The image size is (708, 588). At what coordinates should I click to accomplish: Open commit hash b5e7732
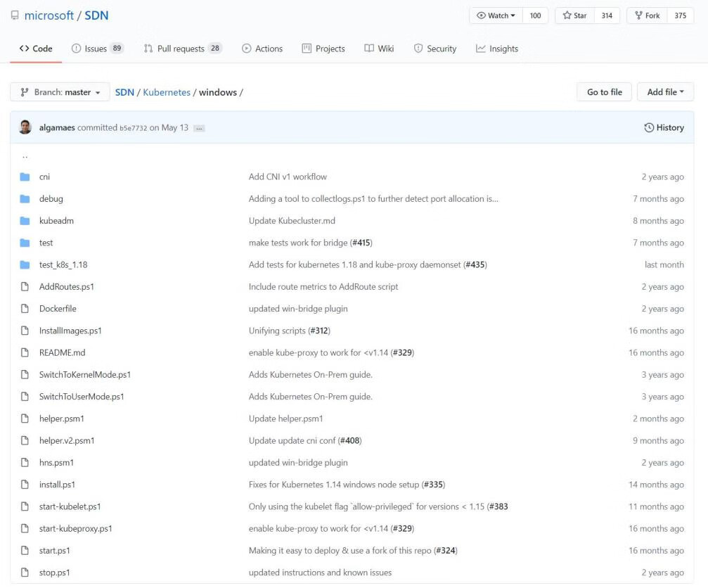tap(134, 128)
